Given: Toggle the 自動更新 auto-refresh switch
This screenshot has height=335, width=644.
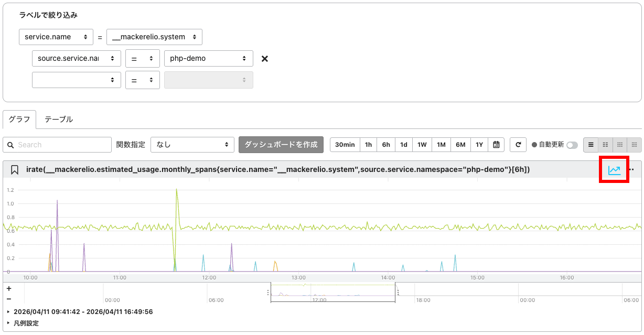Looking at the screenshot, I should coord(572,145).
